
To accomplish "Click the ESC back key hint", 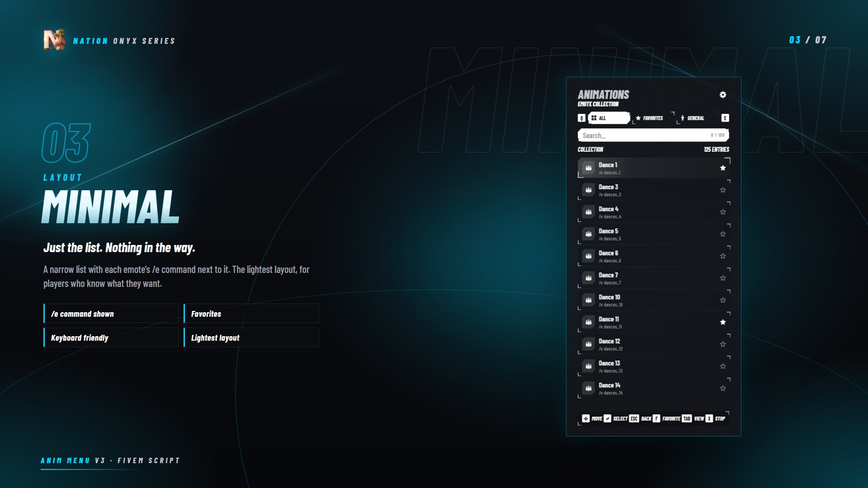I will pos(634,418).
